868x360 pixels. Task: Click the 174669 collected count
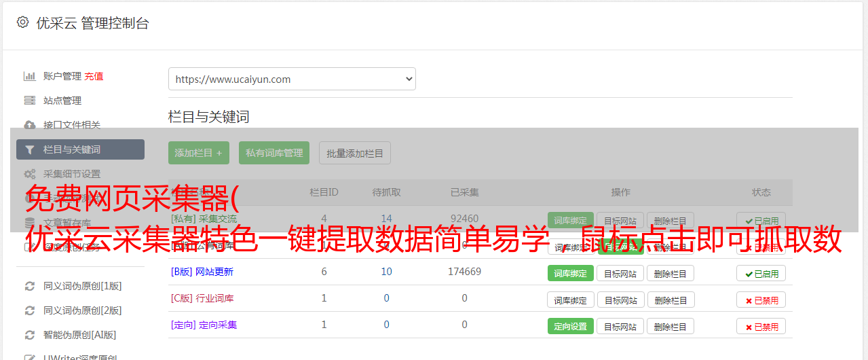tap(464, 272)
